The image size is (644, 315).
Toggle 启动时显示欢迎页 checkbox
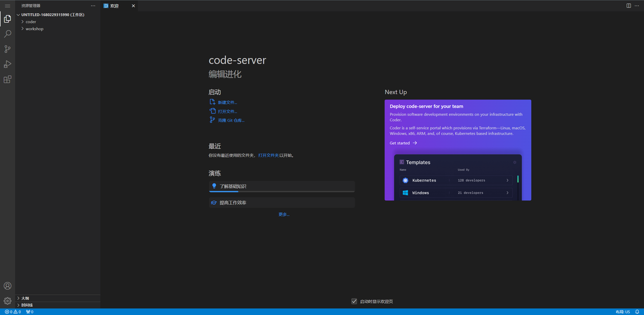tap(354, 301)
